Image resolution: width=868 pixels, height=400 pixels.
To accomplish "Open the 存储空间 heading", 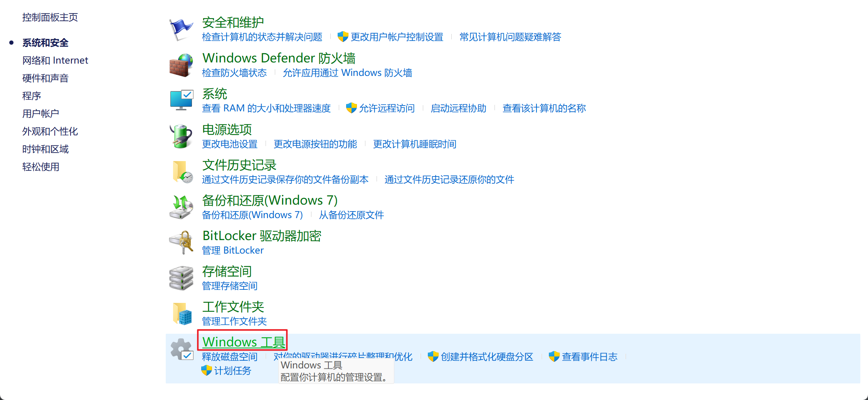I will coord(227,271).
